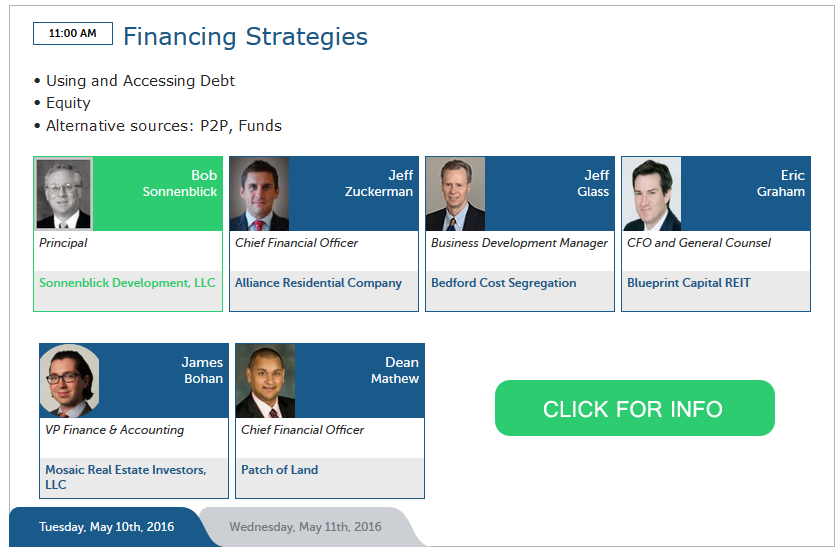This screenshot has height=551, width=838.
Task: Click the 11:00 AM time badge
Action: 73,33
